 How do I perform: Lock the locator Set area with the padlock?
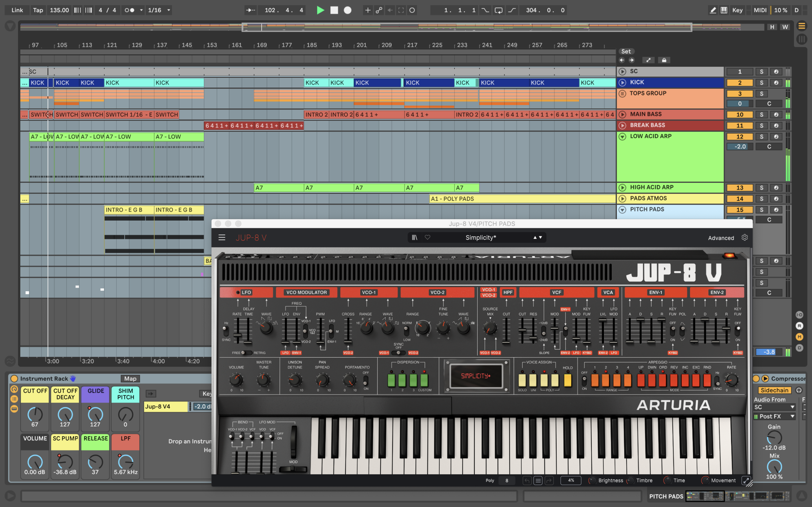(x=664, y=60)
